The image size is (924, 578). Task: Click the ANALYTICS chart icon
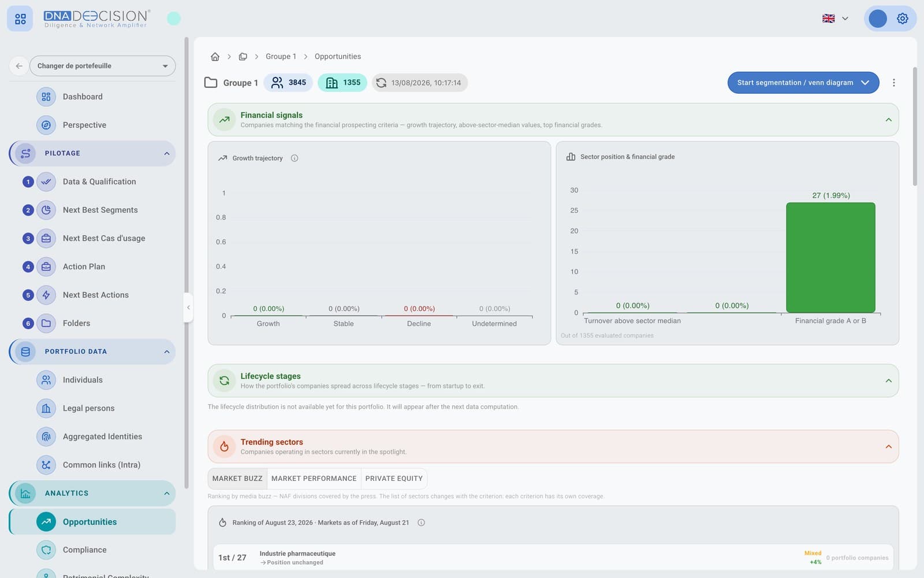click(25, 493)
